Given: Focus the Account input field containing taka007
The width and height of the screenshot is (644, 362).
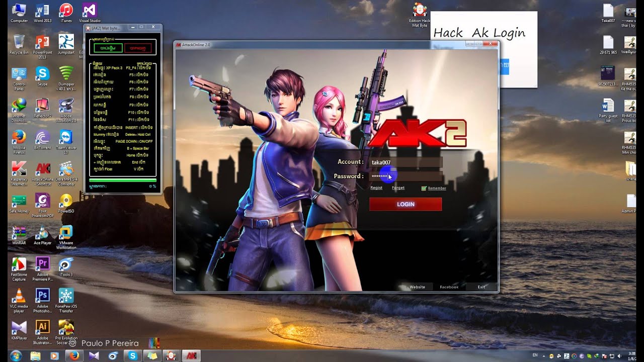Looking at the screenshot, I should (x=406, y=162).
